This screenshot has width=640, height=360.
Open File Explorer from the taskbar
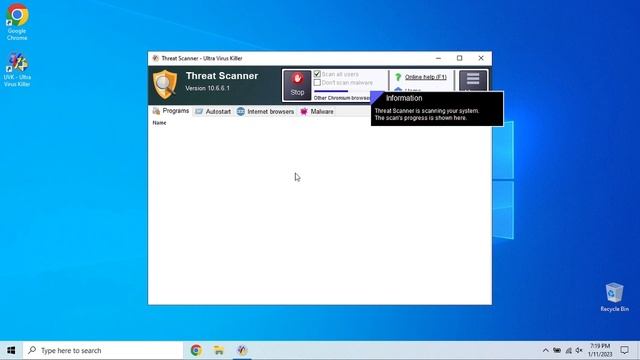[219, 350]
